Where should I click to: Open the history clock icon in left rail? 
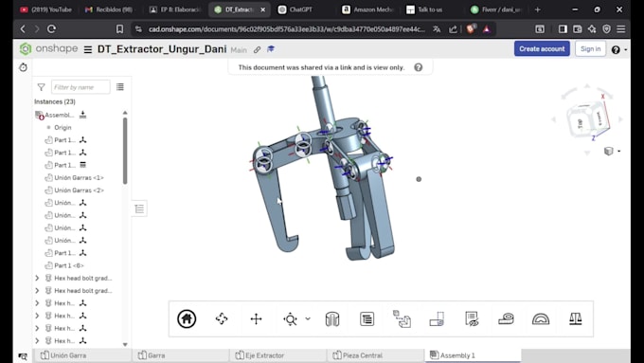[x=23, y=67]
